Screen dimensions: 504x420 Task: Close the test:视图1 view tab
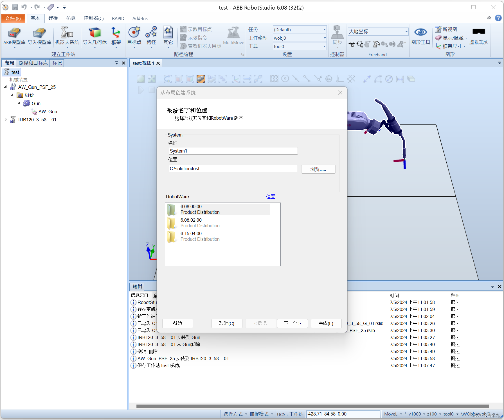158,63
